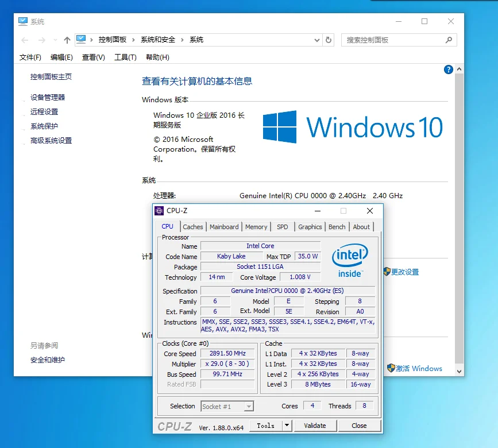Open the 查看(V) menu
The width and height of the screenshot is (498, 448).
point(94,57)
